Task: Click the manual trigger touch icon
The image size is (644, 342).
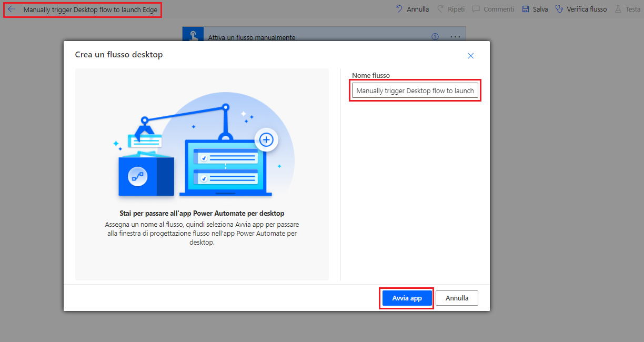Action: 193,35
